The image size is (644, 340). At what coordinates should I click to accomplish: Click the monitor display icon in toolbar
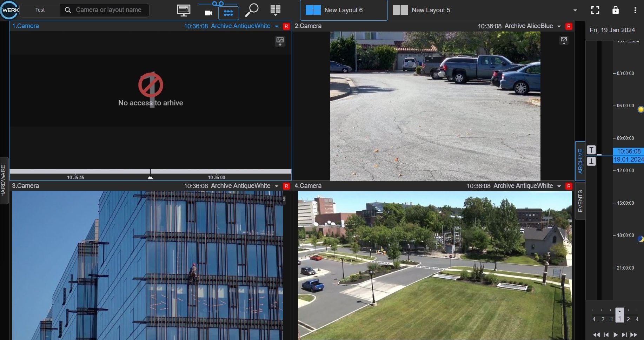pos(184,11)
